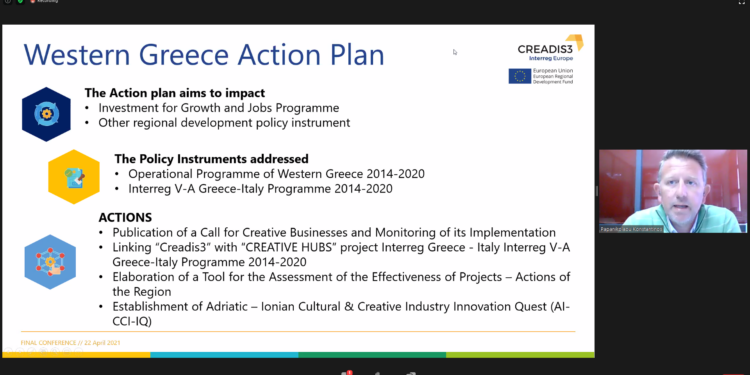Viewport: 750px width, 375px height.
Task: Select the speaker's video thumbnail
Action: [x=673, y=191]
